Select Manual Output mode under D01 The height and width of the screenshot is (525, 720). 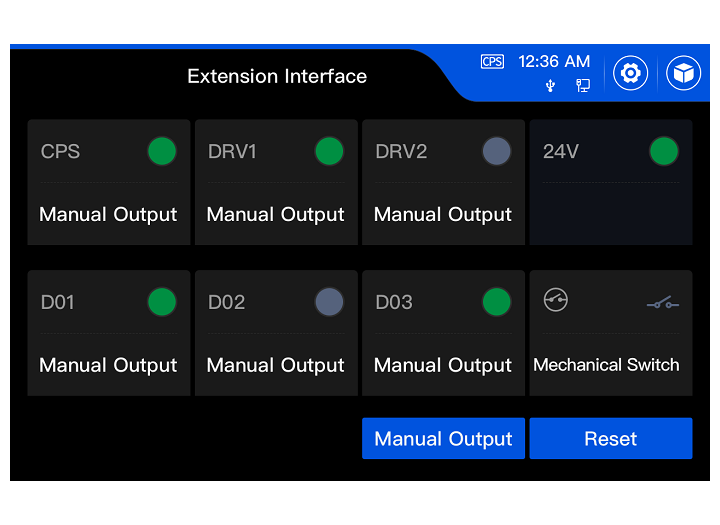point(108,365)
